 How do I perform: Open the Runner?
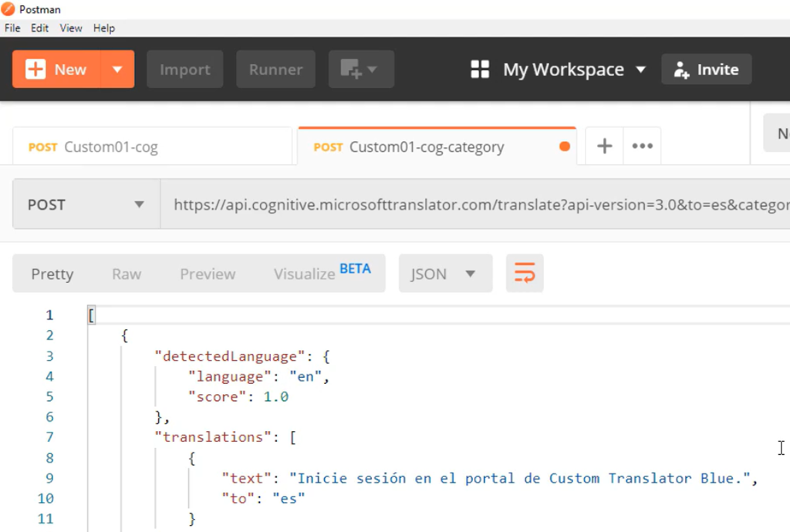pyautogui.click(x=275, y=69)
